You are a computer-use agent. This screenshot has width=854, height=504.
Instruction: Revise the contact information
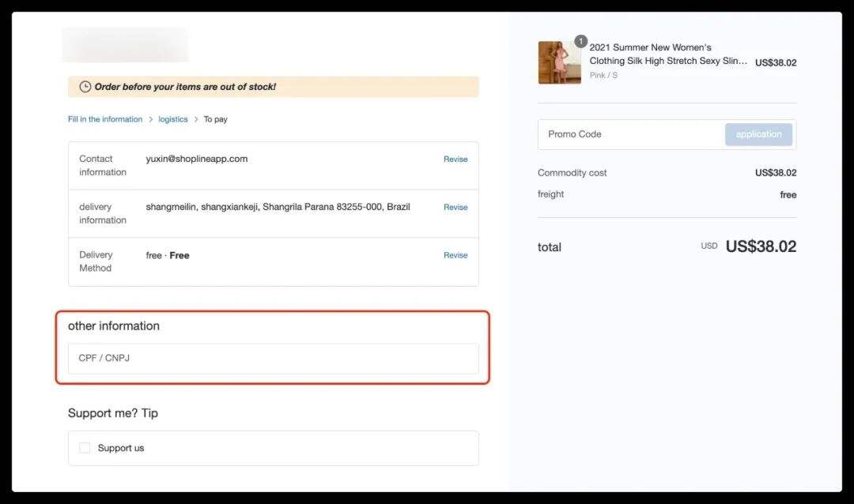tap(455, 159)
